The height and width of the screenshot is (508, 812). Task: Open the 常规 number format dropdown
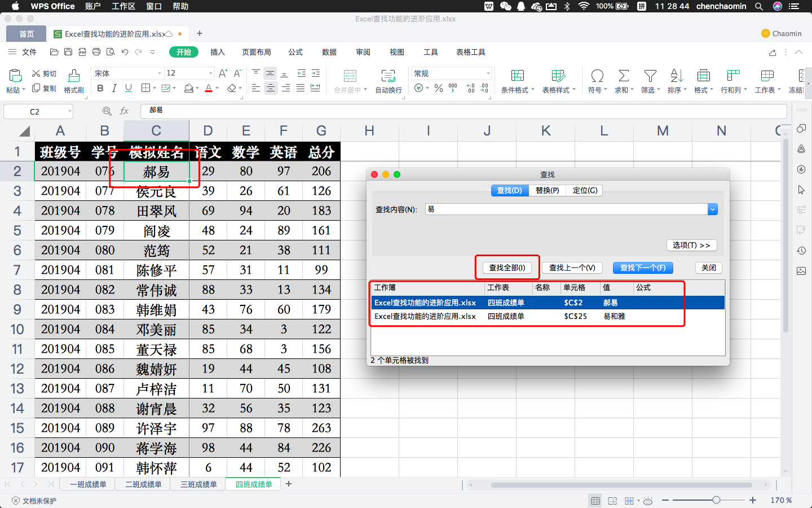click(x=488, y=73)
